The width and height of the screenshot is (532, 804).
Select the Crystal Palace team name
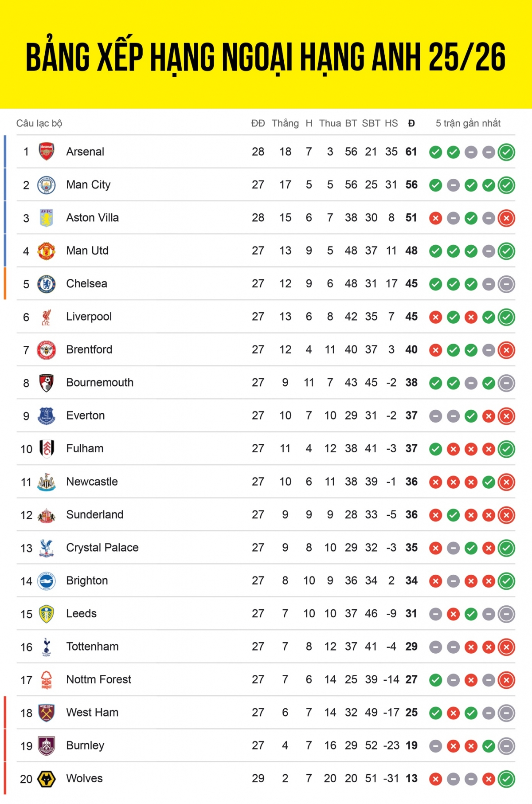102,548
